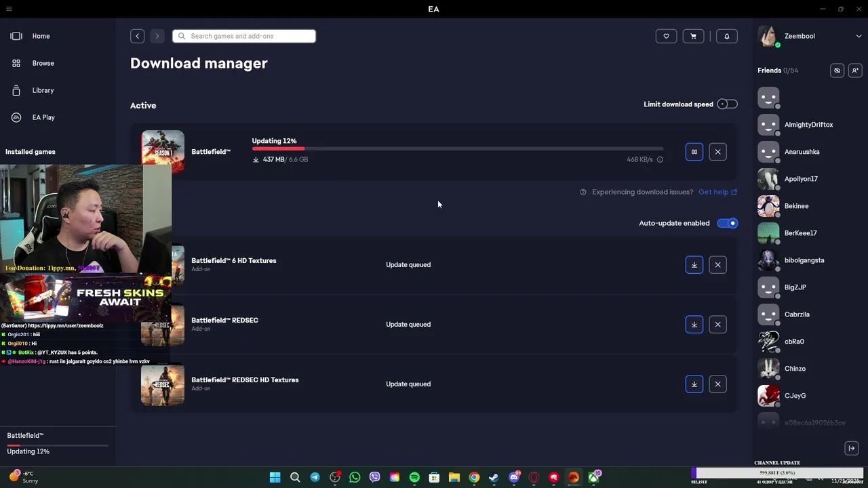Screen dimensions: 868x488
Task: Open Steam from taskbar
Action: pos(494,477)
